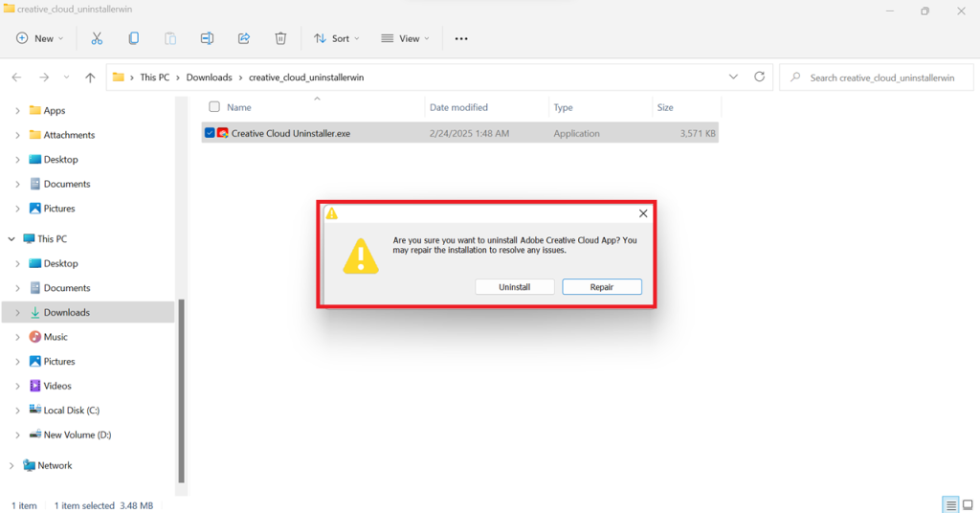Click the Repair button in dialog

[x=602, y=287]
